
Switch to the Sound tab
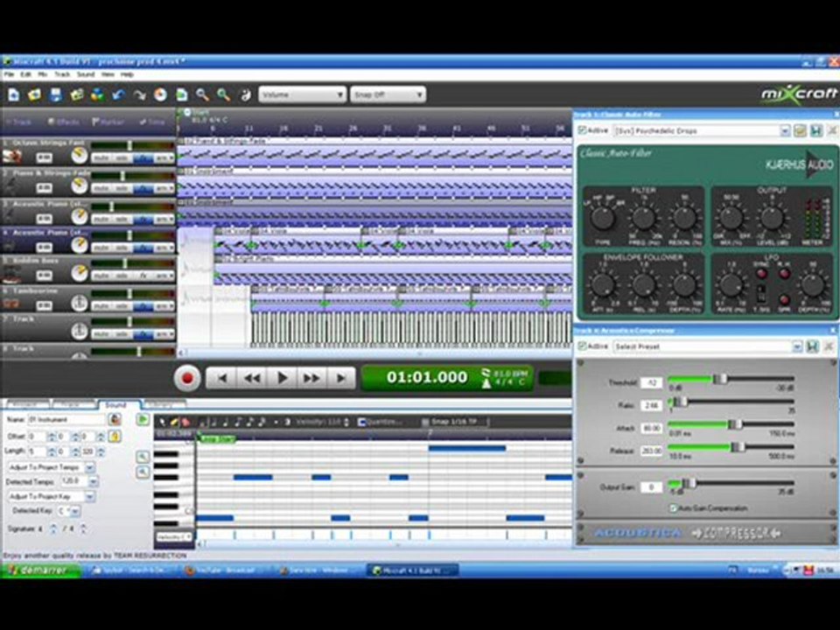click(115, 405)
